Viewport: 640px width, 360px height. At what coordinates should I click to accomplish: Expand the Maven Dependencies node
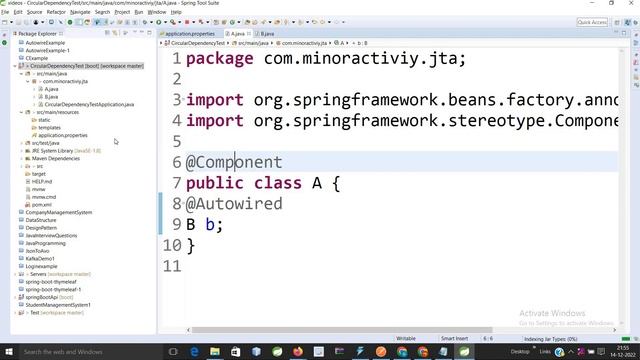[21, 159]
